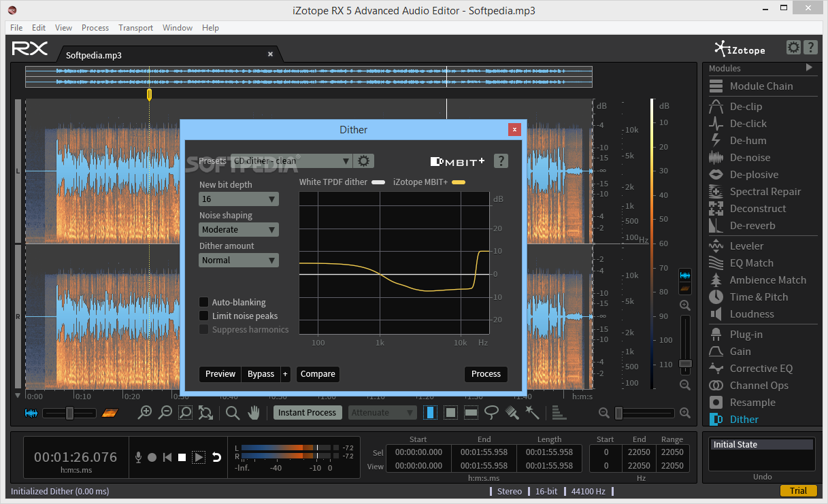Click the Bypass button
The height and width of the screenshot is (504, 828).
tap(261, 374)
